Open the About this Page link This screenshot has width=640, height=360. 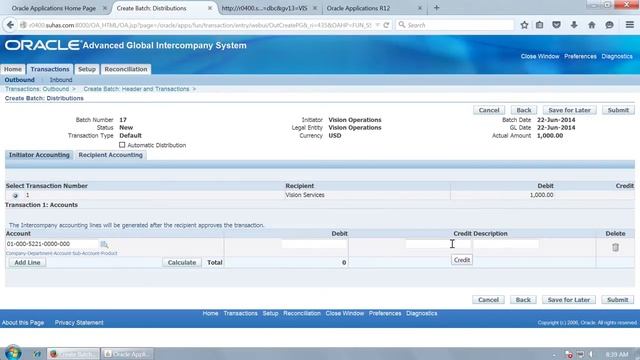pyautogui.click(x=23, y=323)
